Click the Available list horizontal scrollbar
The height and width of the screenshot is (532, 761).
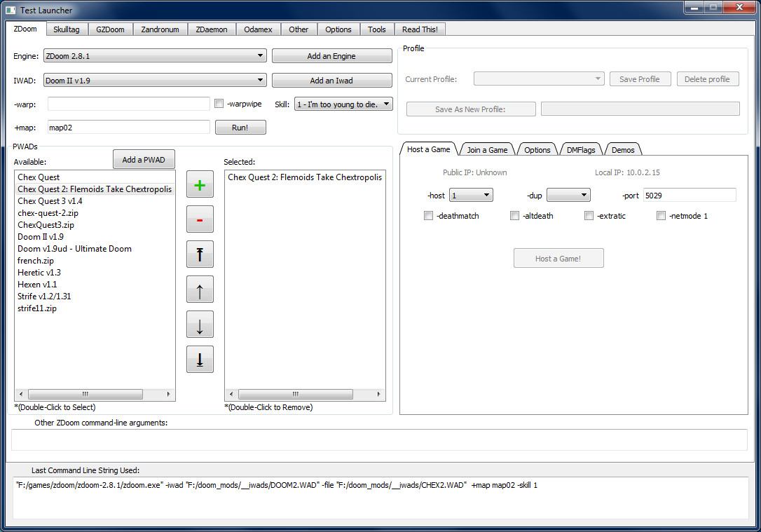point(95,394)
